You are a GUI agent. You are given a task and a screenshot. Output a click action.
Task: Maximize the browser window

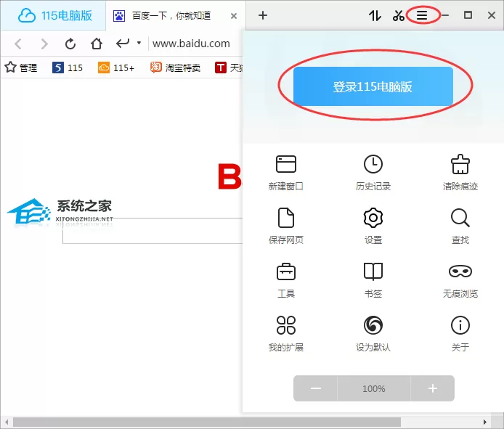click(x=468, y=15)
